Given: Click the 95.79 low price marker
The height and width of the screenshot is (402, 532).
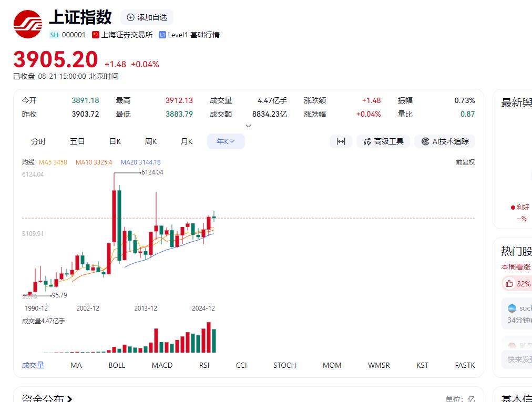Looking at the screenshot, I should click(59, 295).
